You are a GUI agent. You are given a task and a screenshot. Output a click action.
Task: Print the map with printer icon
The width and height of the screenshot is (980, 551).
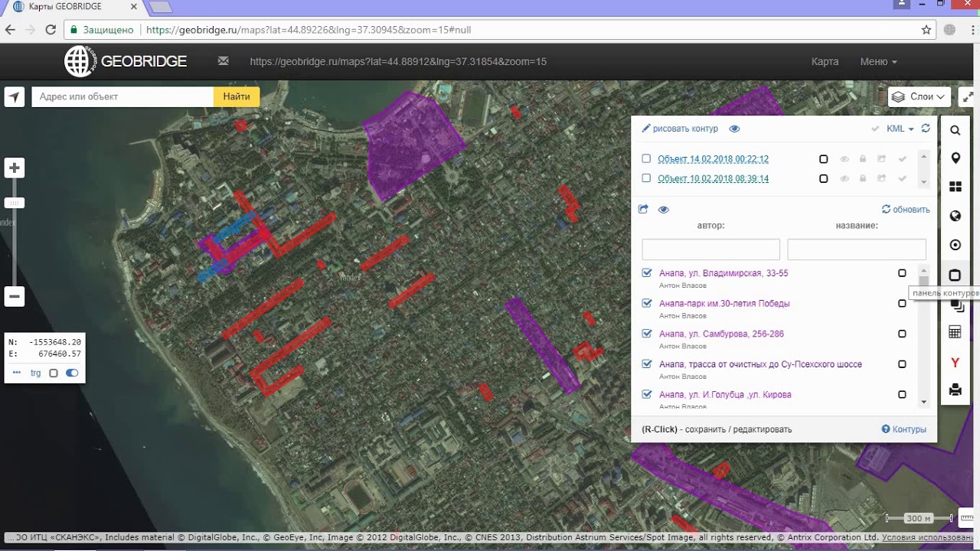[955, 390]
